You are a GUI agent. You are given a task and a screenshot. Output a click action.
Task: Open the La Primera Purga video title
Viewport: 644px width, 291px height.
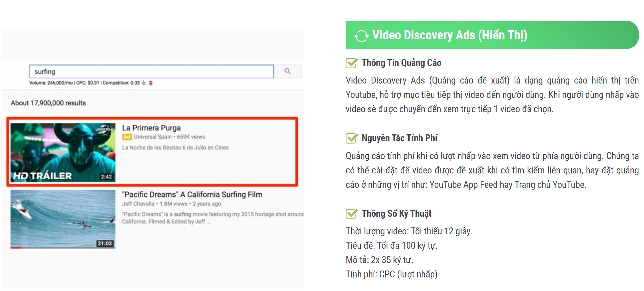point(151,128)
